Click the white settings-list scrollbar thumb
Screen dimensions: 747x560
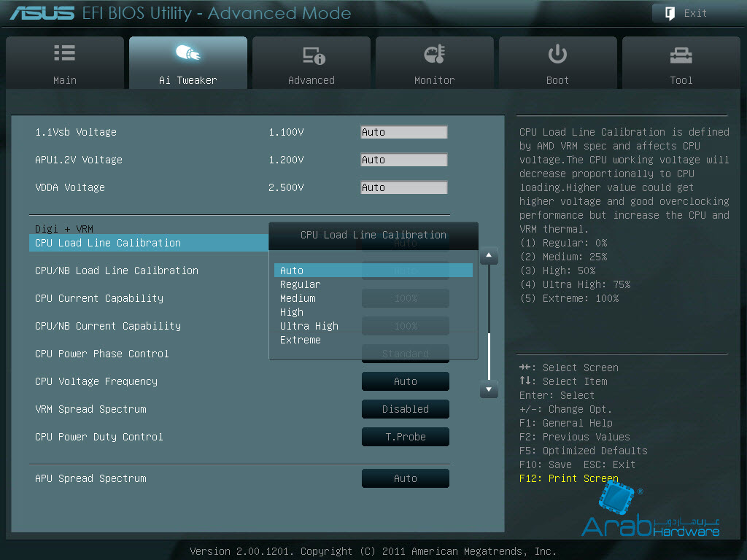(x=489, y=356)
